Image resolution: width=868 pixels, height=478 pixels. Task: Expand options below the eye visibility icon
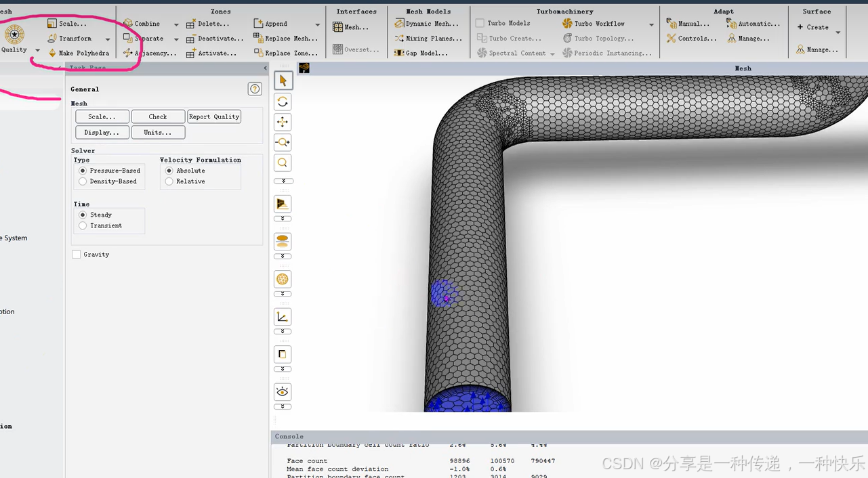coord(283,406)
